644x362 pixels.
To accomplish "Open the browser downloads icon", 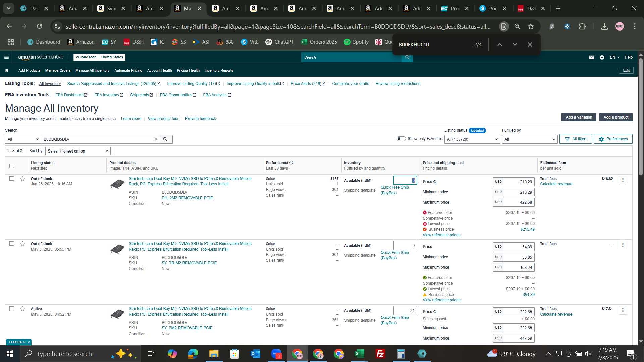I will tap(604, 26).
